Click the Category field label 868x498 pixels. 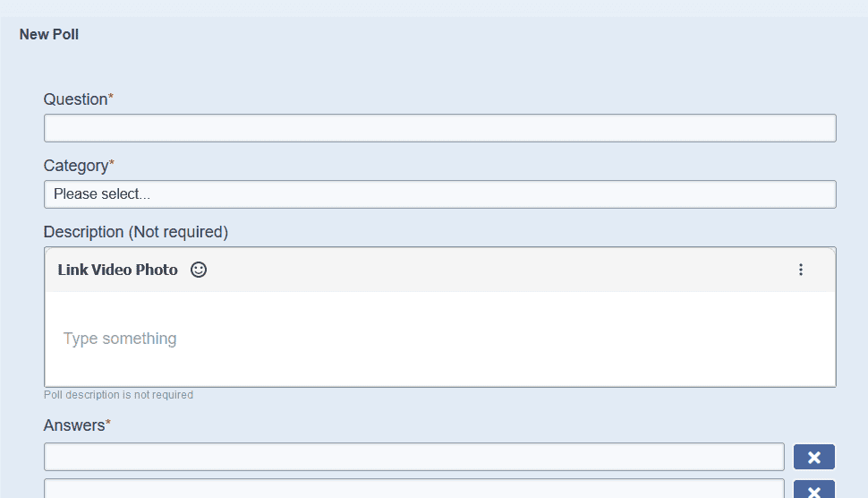click(76, 166)
